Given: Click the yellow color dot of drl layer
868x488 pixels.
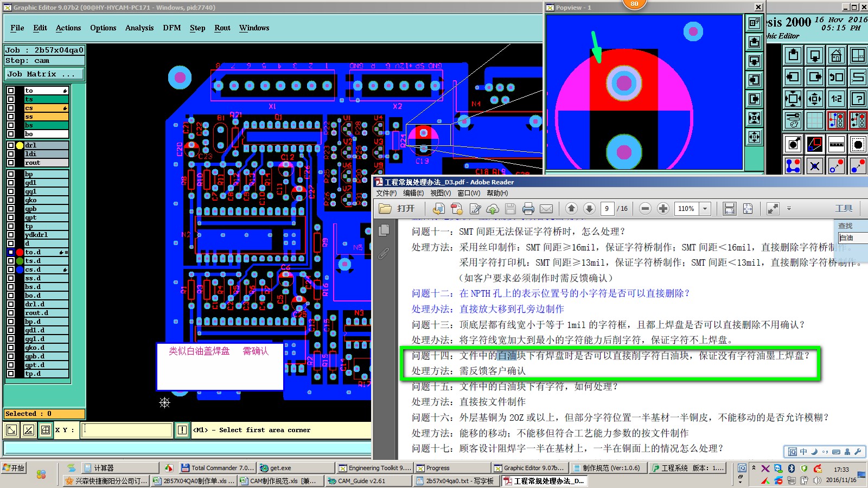Looking at the screenshot, I should pyautogui.click(x=20, y=145).
